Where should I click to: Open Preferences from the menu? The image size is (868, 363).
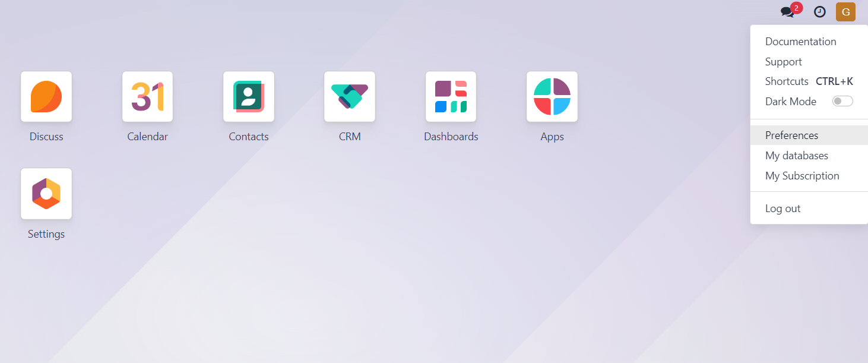click(809, 135)
